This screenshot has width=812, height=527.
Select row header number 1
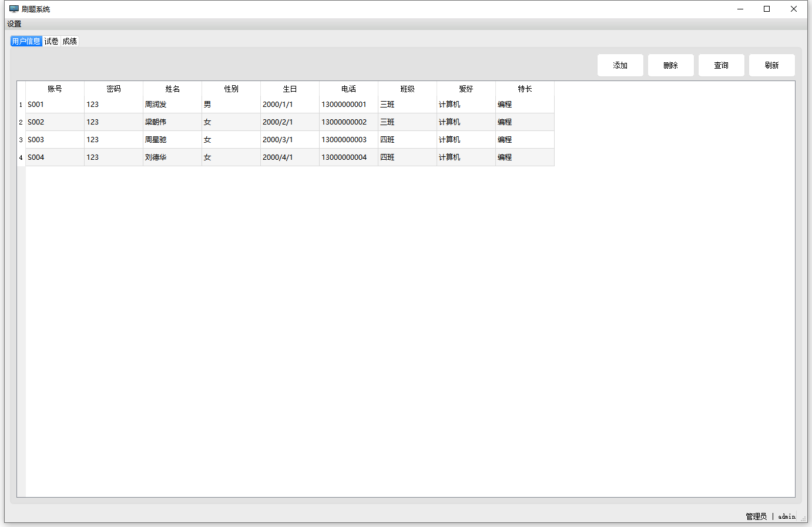[21, 105]
